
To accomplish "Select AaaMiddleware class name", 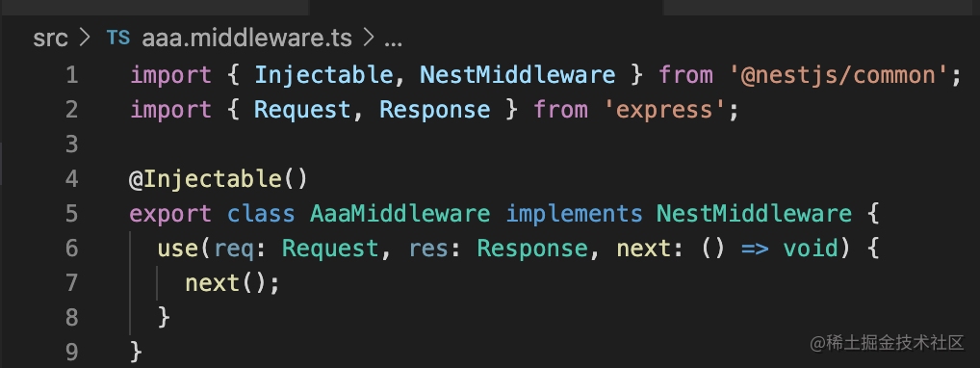I will point(400,214).
